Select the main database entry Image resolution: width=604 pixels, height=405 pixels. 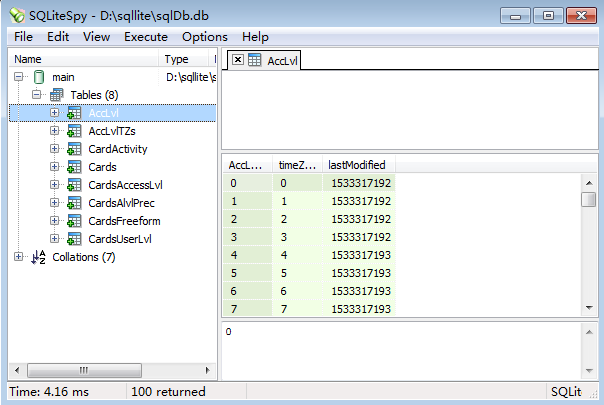click(63, 77)
